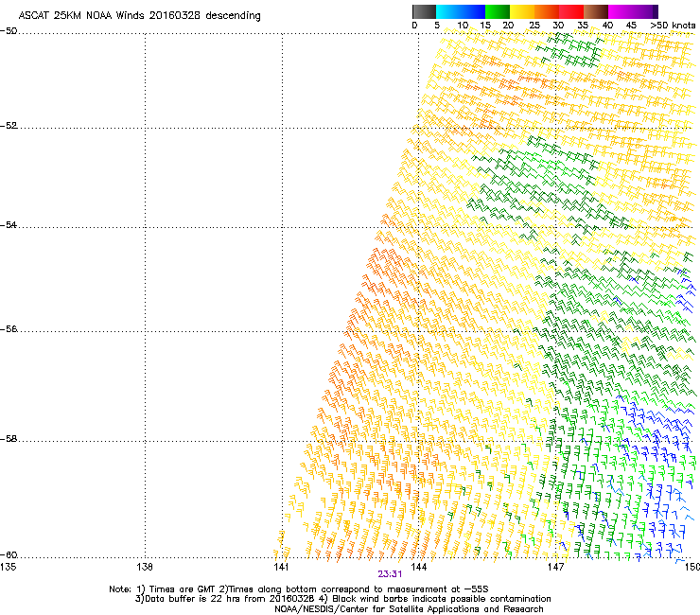Click the 147 longitude axis label

pos(555,567)
